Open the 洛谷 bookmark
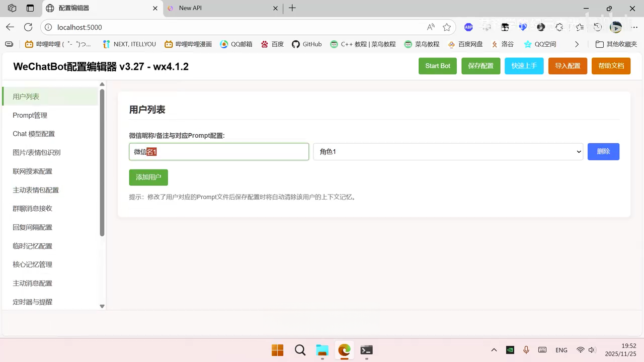The width and height of the screenshot is (644, 362). [x=502, y=44]
